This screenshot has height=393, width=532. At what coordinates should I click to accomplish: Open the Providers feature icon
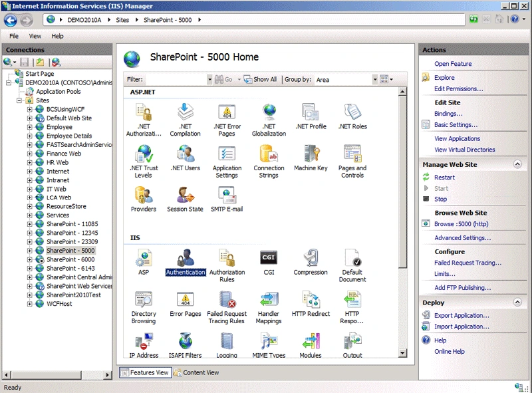(144, 199)
